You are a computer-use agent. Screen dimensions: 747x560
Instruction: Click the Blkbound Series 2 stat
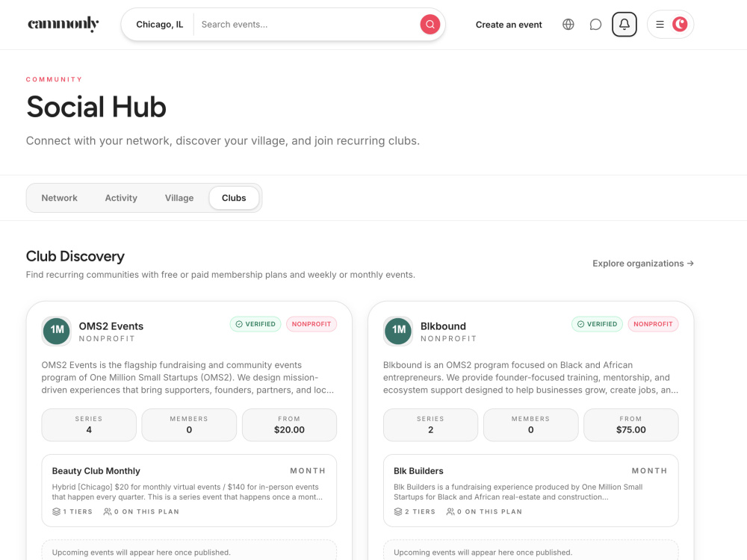click(431, 425)
